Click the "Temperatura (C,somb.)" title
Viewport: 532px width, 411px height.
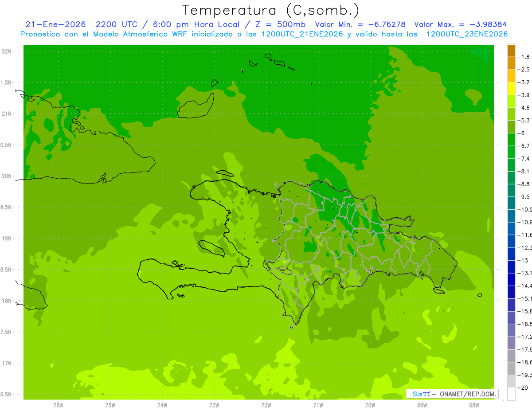(271, 10)
